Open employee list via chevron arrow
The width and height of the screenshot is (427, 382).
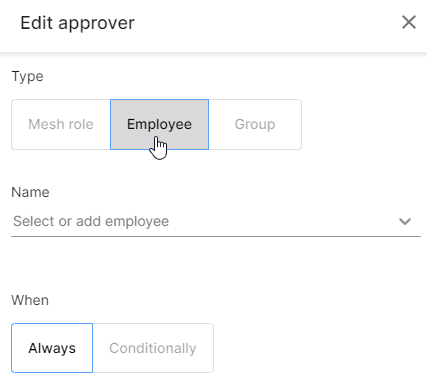pos(405,221)
